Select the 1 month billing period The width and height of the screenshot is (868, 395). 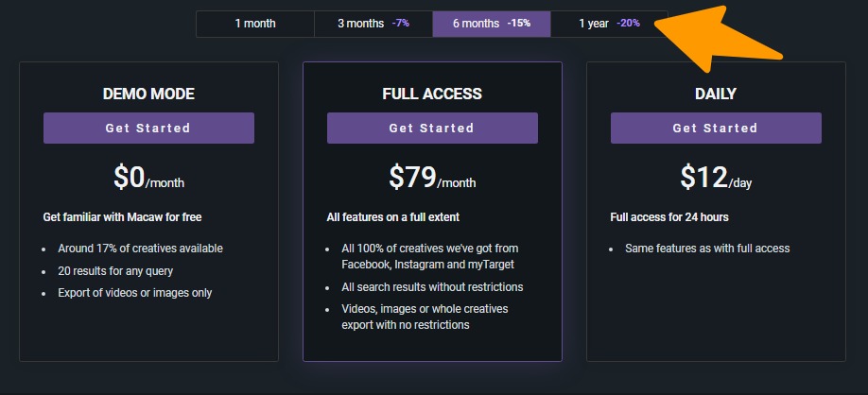(x=255, y=24)
